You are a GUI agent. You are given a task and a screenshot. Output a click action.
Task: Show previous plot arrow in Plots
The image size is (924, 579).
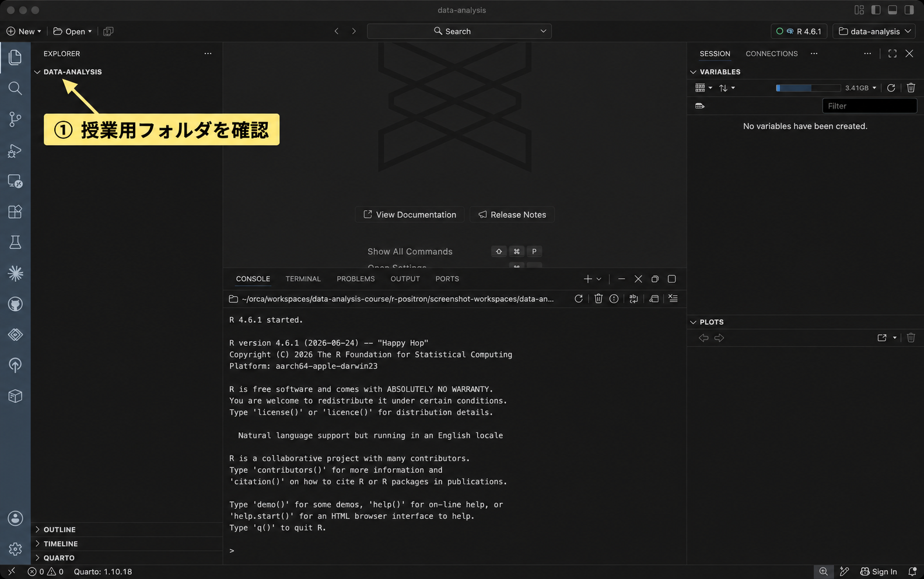click(x=703, y=338)
